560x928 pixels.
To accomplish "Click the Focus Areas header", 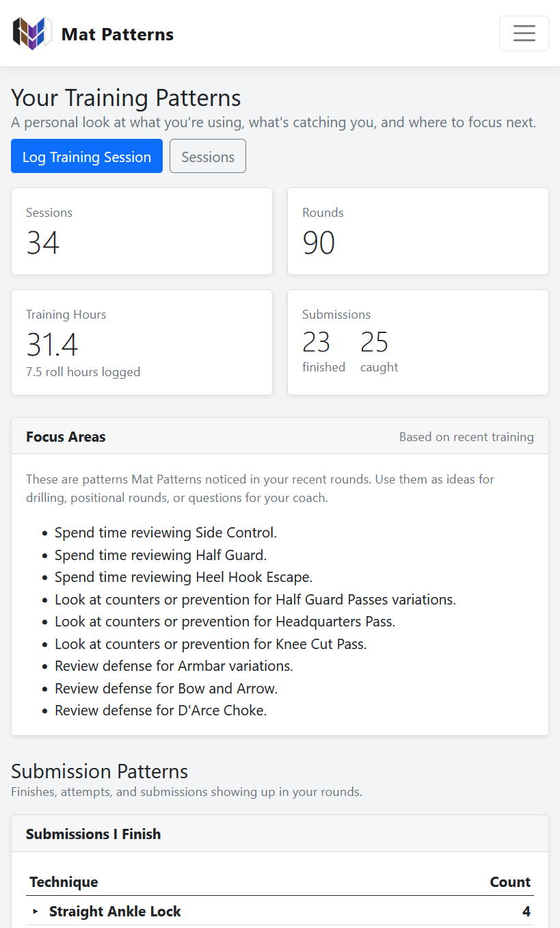I will coord(66,436).
